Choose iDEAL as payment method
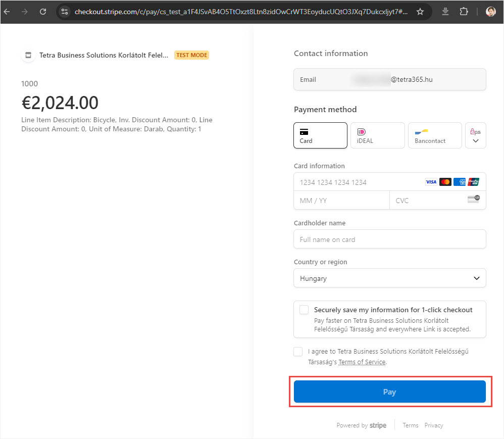This screenshot has width=504, height=439. pos(377,135)
